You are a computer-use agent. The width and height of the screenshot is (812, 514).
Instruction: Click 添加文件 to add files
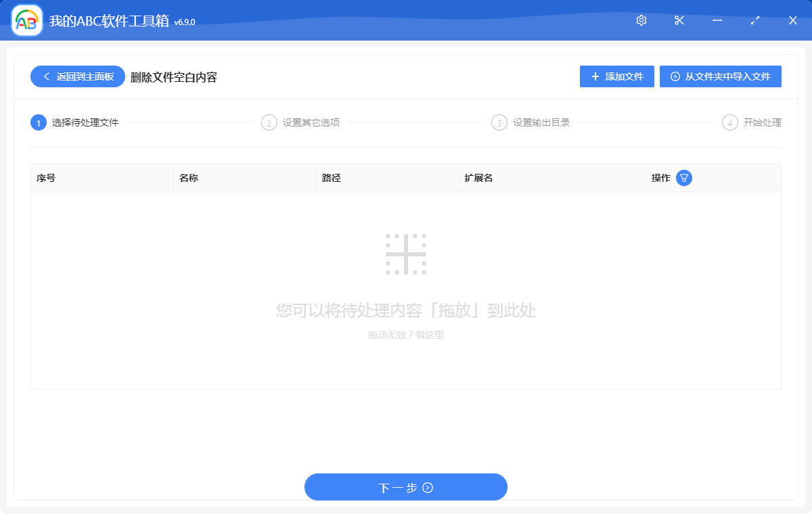tap(616, 76)
